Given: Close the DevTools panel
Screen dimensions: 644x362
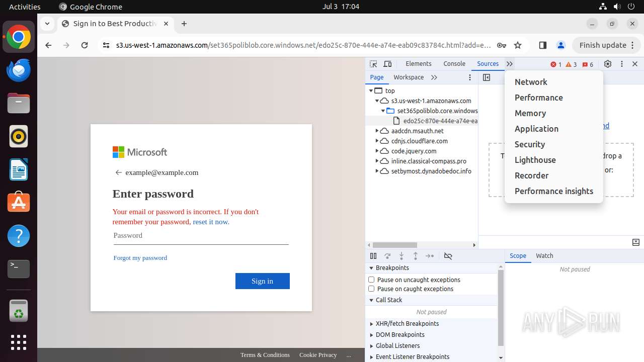Looking at the screenshot, I should click(x=635, y=64).
